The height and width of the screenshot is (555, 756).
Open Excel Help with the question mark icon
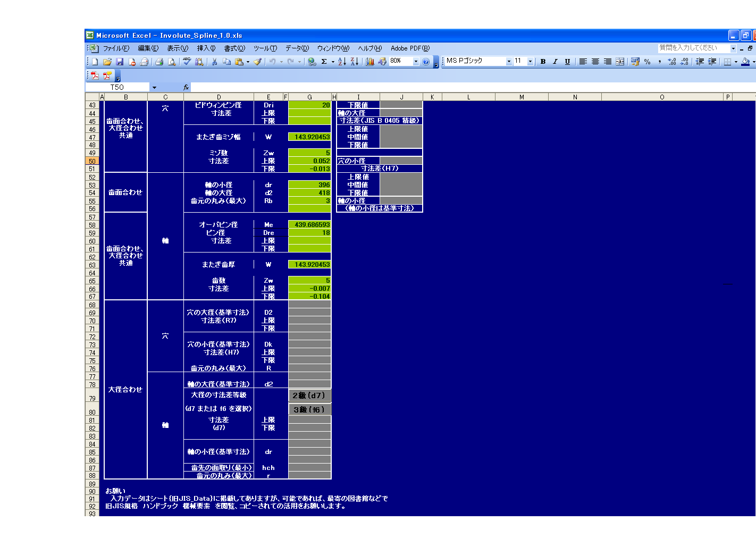click(426, 62)
